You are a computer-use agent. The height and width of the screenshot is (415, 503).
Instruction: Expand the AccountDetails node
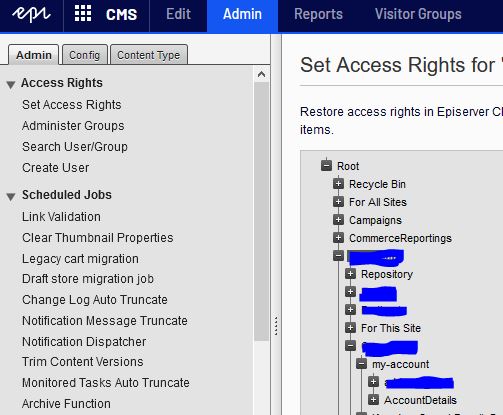coord(373,400)
